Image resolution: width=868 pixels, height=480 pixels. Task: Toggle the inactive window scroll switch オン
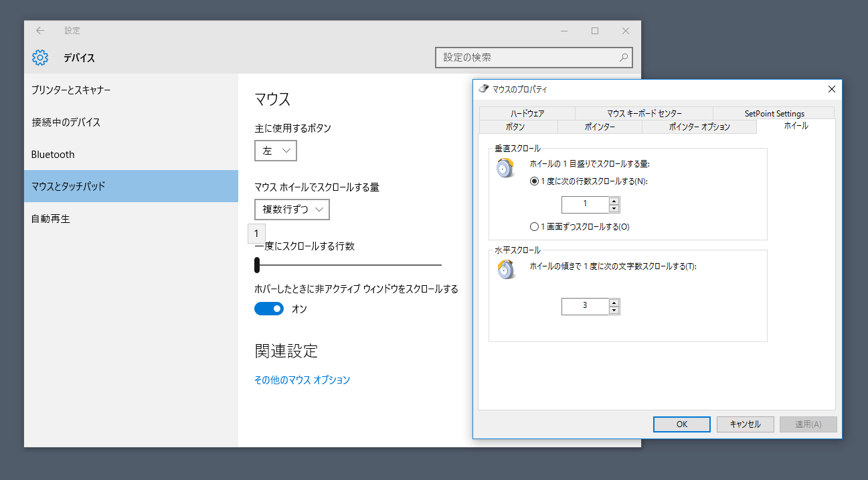click(x=269, y=309)
